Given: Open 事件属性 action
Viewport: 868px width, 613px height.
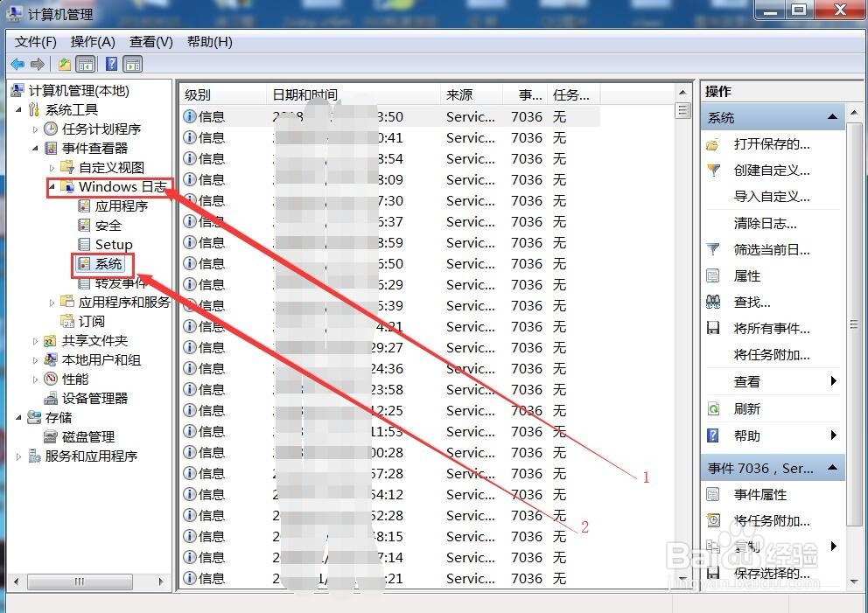Looking at the screenshot, I should 760,495.
